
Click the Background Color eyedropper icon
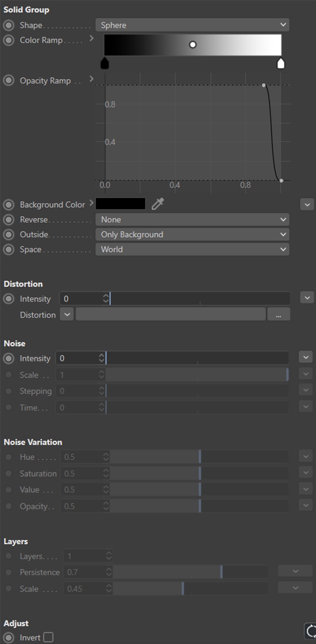(x=158, y=204)
